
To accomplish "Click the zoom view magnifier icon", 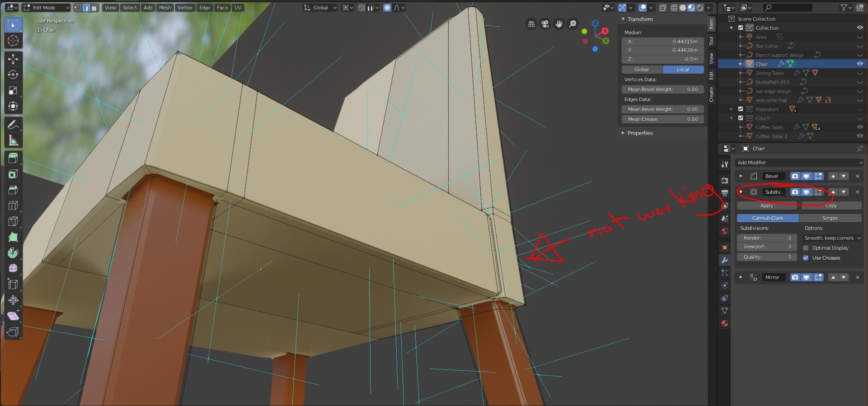I will click(x=572, y=24).
